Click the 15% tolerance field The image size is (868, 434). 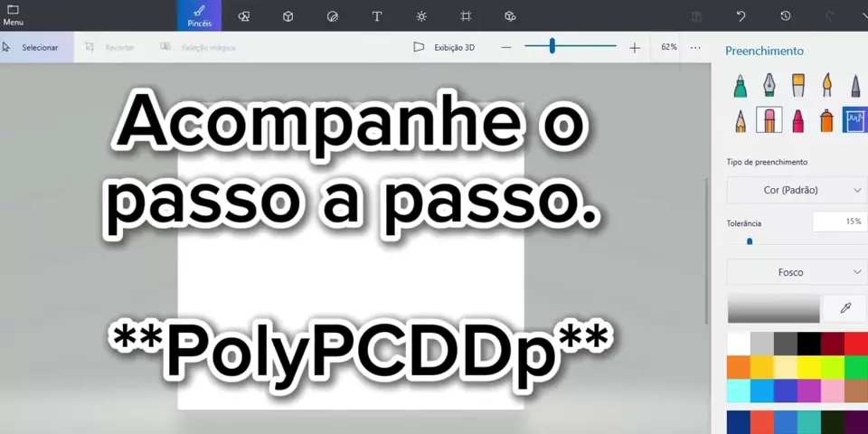coord(840,222)
